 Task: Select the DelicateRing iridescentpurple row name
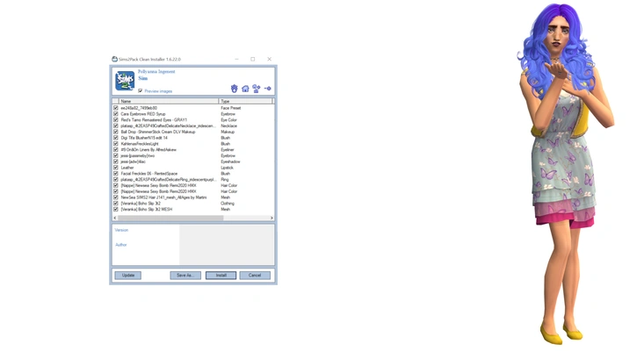pyautogui.click(x=168, y=179)
